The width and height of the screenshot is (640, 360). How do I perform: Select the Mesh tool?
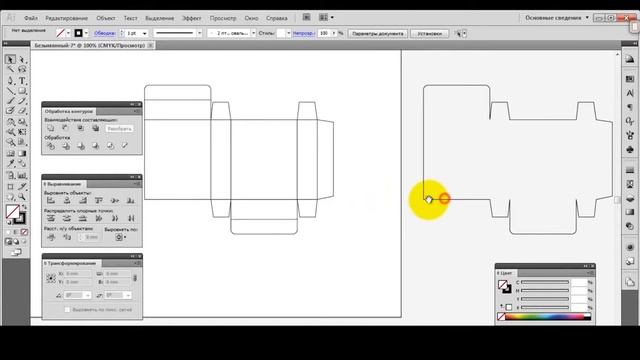pyautogui.click(x=10, y=153)
